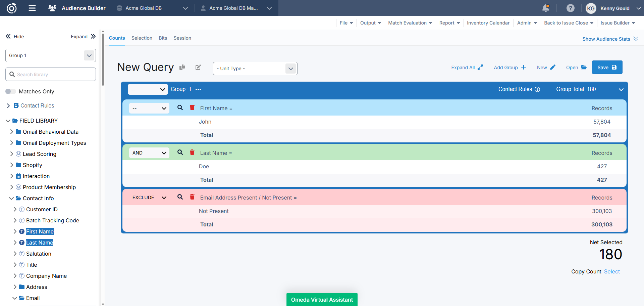Screen dimensions: 644x306
Task: Toggle the Matches Only switch
Action: [x=11, y=91]
